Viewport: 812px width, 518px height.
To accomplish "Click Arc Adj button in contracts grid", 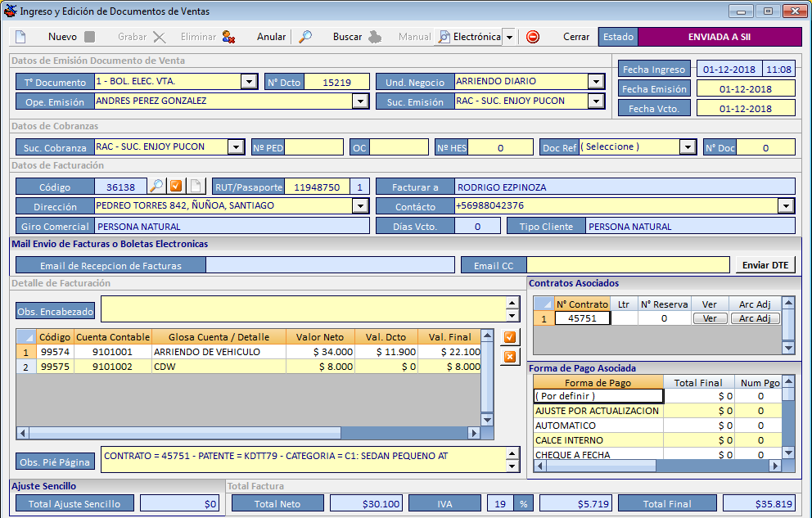I will click(755, 318).
